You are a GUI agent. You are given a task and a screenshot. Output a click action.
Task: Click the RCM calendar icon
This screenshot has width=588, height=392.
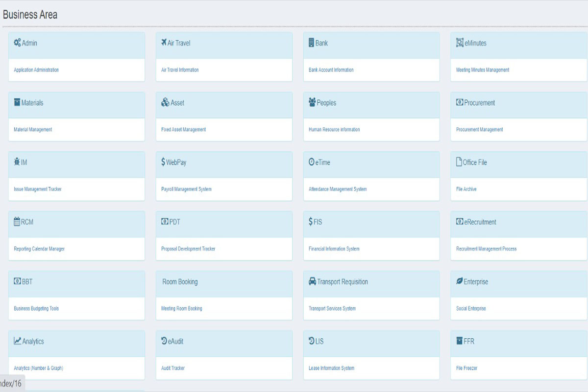tap(17, 222)
